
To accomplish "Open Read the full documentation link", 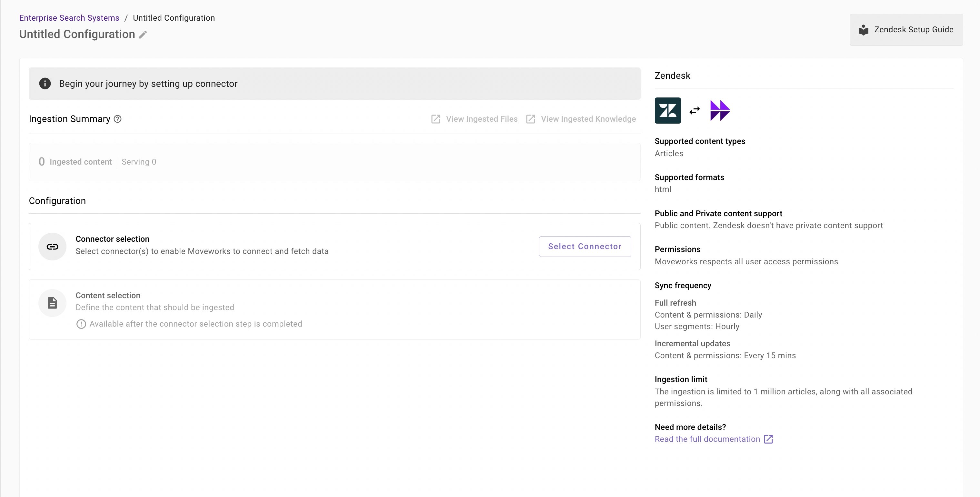I will pos(707,439).
